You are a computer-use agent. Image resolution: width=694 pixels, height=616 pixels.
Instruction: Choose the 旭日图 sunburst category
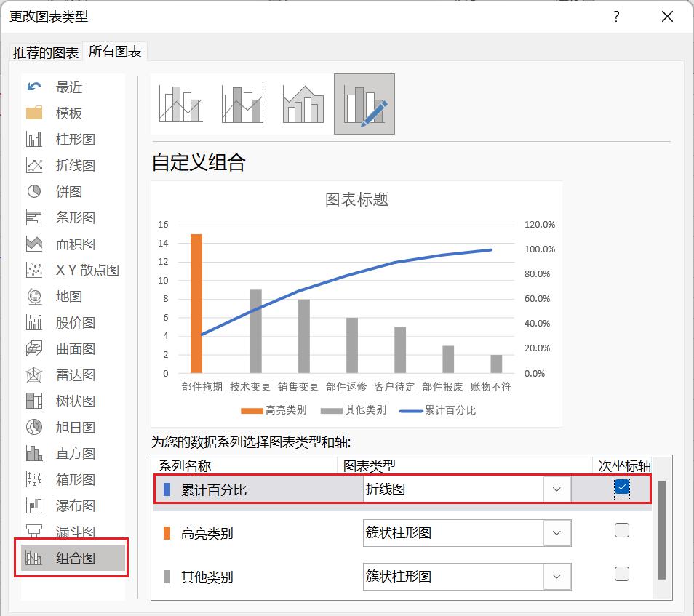coord(73,427)
